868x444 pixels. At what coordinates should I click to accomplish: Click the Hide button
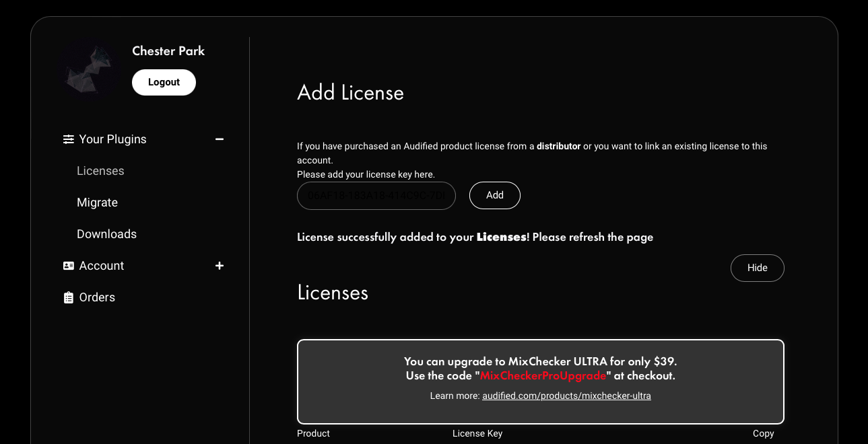758,268
